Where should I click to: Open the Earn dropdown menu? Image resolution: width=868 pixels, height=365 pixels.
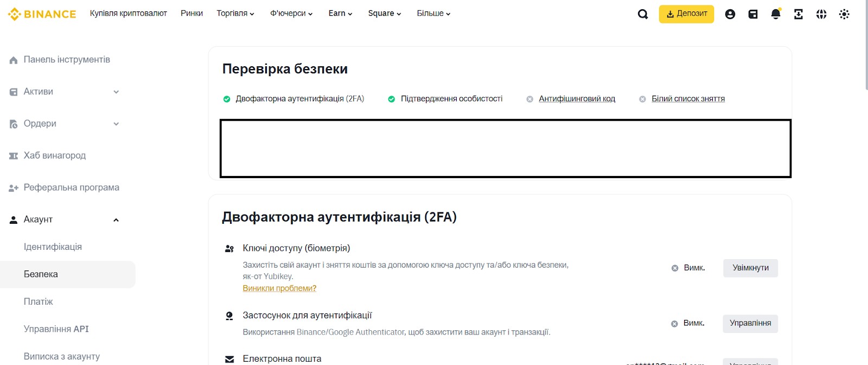point(340,13)
